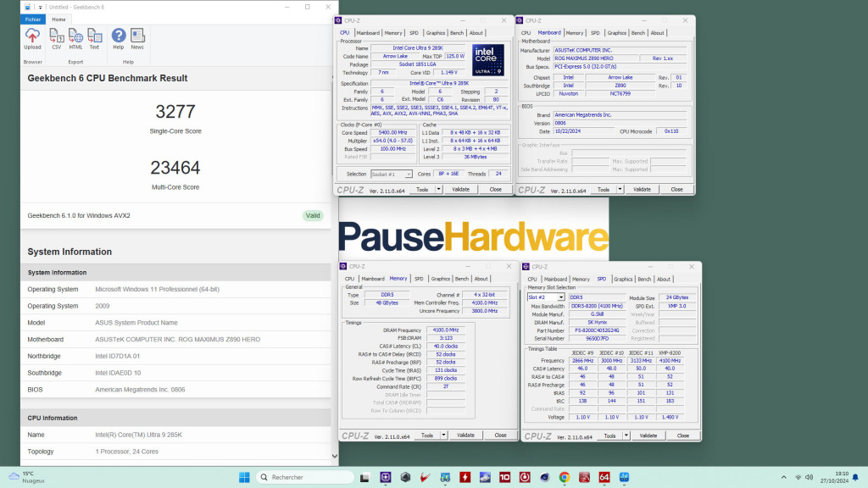Select the multi-core score 23464
The height and width of the screenshot is (488, 868).
tap(175, 168)
